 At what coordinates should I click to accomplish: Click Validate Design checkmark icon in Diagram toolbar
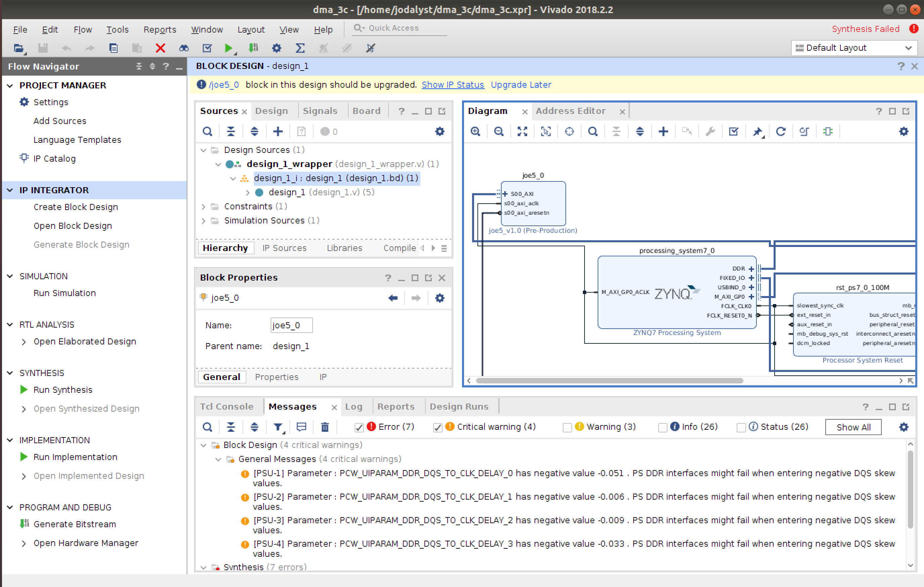733,132
